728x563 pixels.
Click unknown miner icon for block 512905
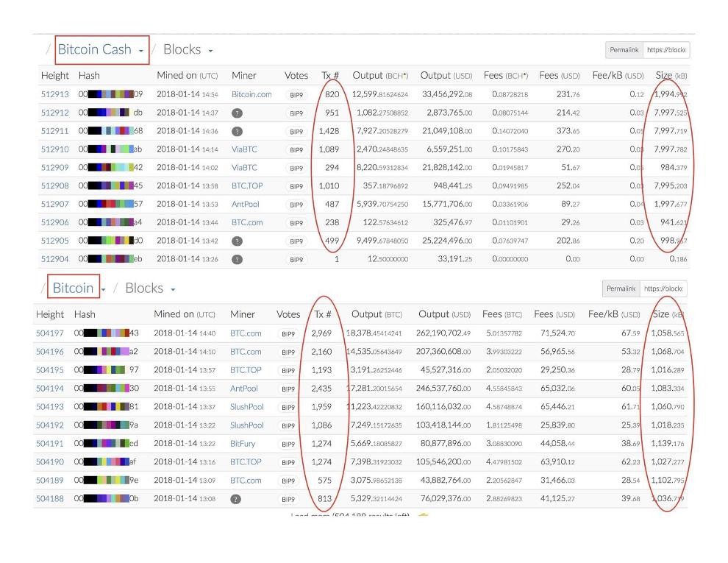point(237,241)
